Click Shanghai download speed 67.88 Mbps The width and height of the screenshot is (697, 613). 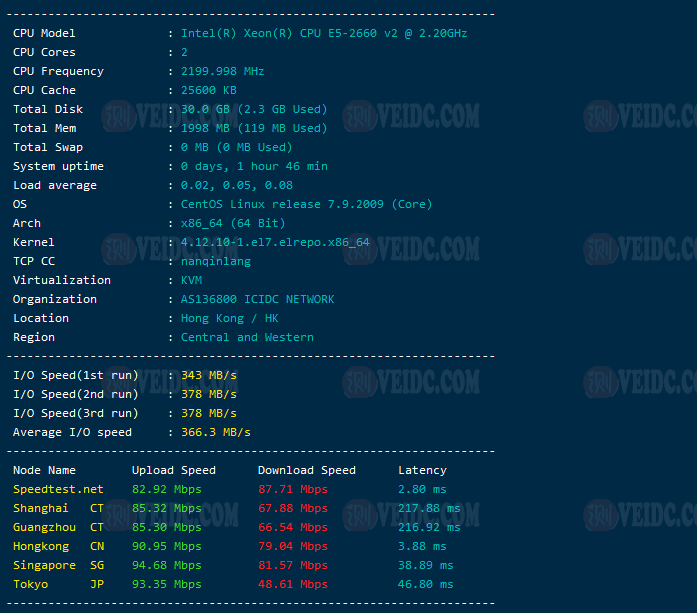point(292,509)
